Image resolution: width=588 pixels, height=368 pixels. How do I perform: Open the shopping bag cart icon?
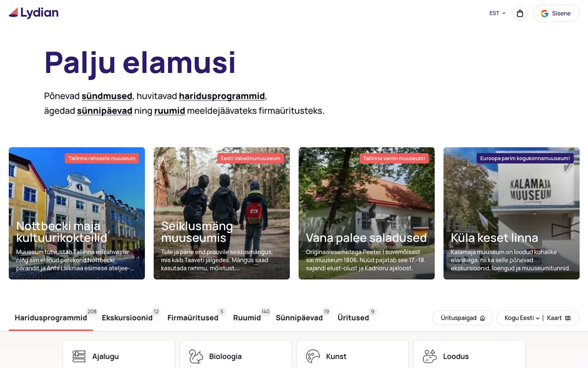coord(520,13)
